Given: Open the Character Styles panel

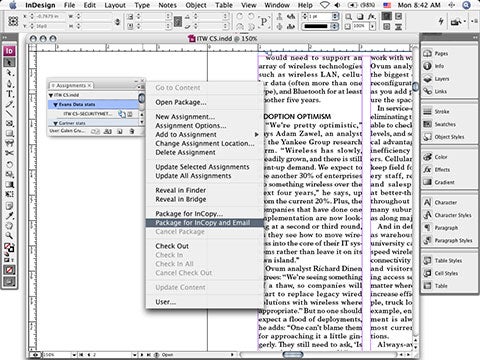Looking at the screenshot, I should (x=453, y=215).
